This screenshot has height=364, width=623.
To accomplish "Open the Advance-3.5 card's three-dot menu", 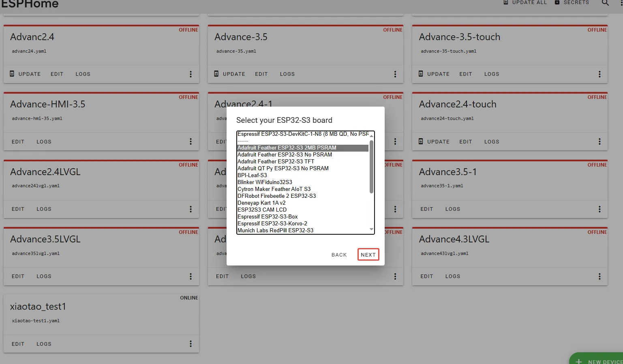I will [x=395, y=74].
